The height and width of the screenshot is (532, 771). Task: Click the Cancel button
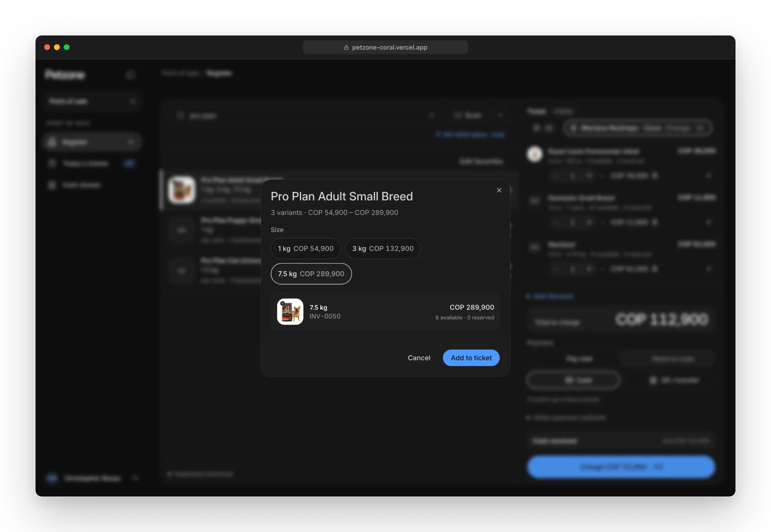pos(419,358)
